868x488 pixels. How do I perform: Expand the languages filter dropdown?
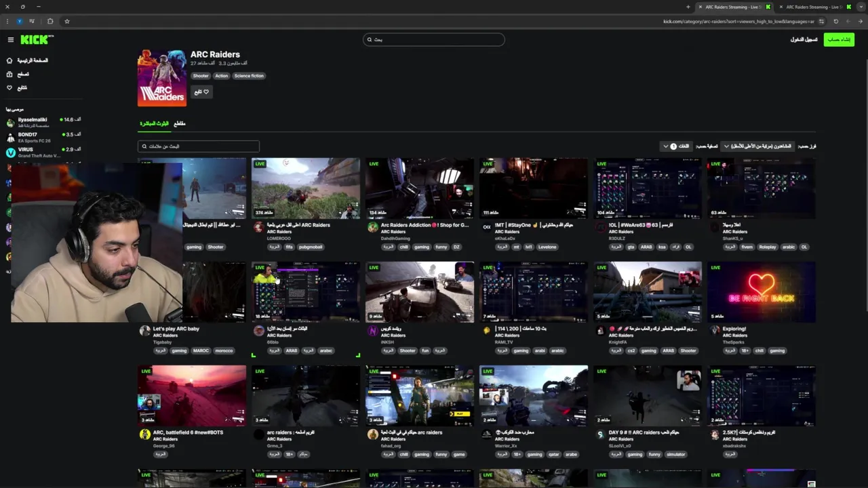pyautogui.click(x=675, y=146)
